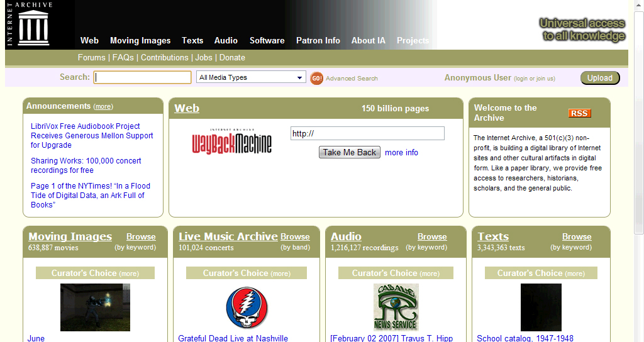The width and height of the screenshot is (644, 342).
Task: Click the orange GO! search icon
Action: (316, 78)
